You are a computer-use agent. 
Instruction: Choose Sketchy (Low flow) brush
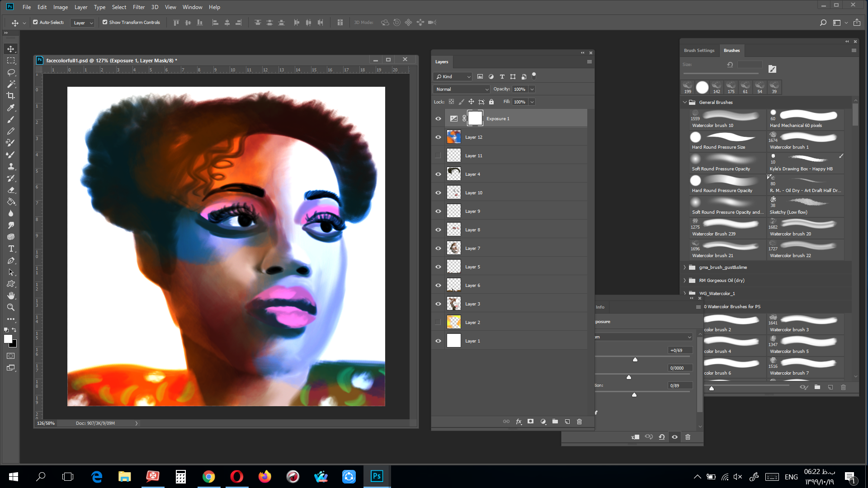[805, 206]
